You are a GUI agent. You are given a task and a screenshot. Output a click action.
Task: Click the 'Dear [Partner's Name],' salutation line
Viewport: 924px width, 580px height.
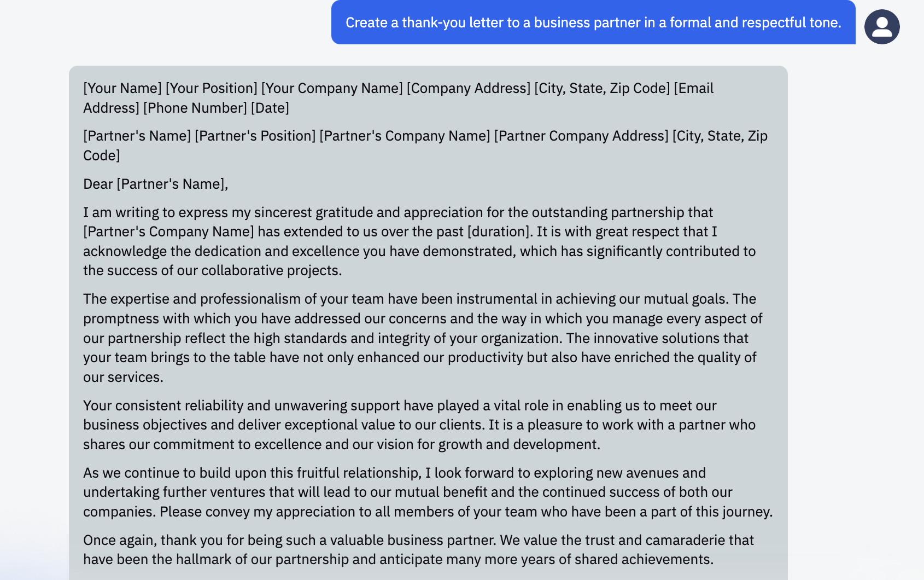coord(156,184)
